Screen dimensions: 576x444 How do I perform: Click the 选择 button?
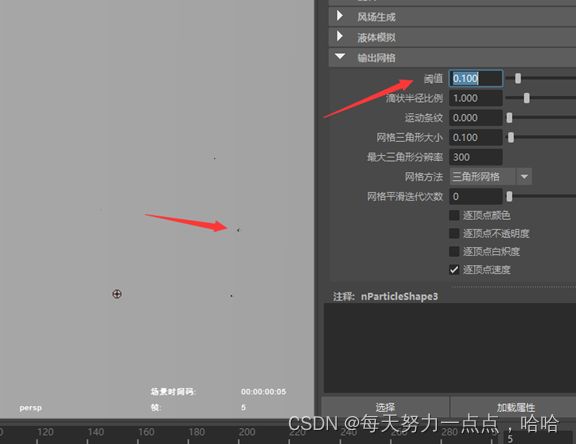(x=385, y=407)
